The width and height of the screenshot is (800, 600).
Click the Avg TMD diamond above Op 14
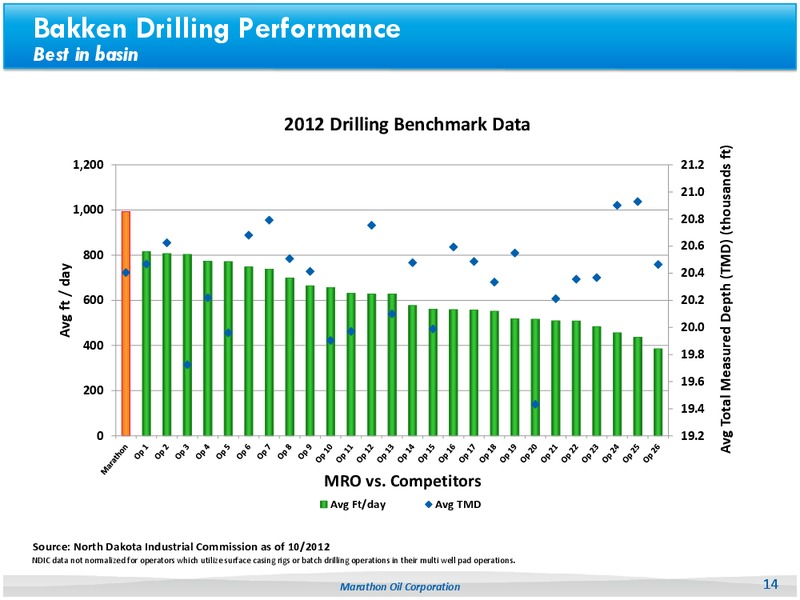pos(413,263)
